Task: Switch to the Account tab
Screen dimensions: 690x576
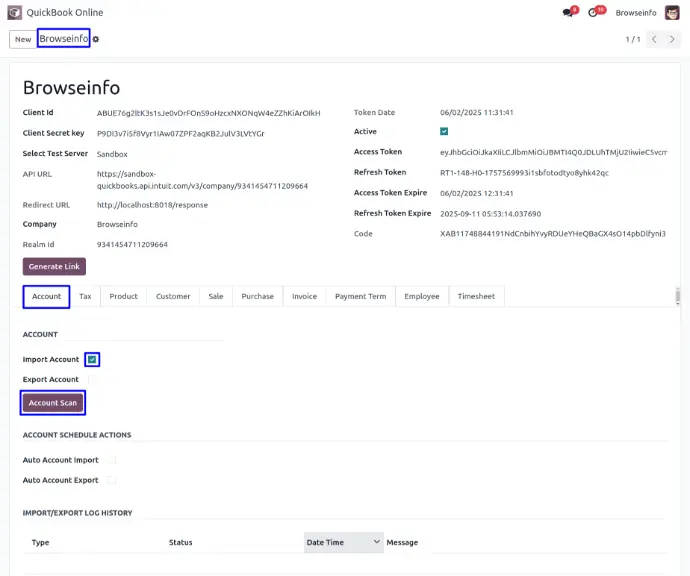Action: tap(46, 297)
